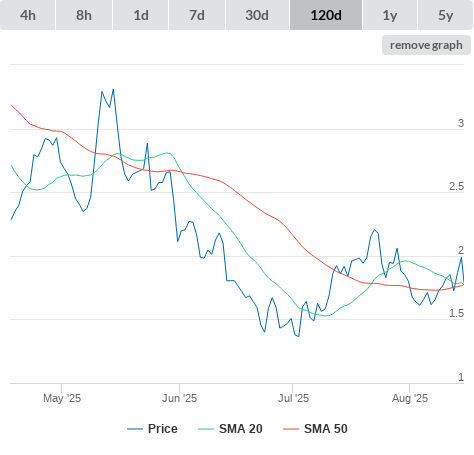Click the Jul '25 axis tick label
The image size is (474, 455).
(x=293, y=398)
